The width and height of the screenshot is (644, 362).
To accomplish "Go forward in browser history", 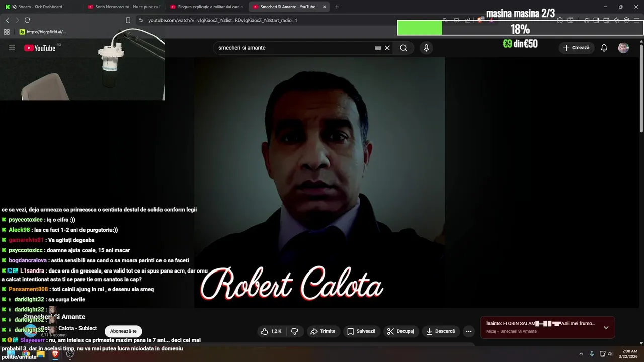I will (x=17, y=20).
